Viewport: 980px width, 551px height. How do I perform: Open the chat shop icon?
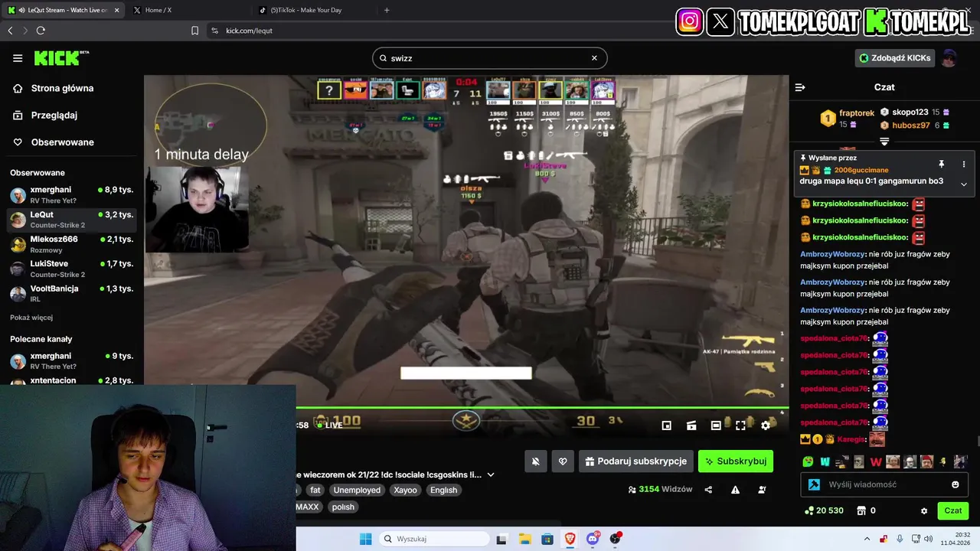click(x=861, y=510)
